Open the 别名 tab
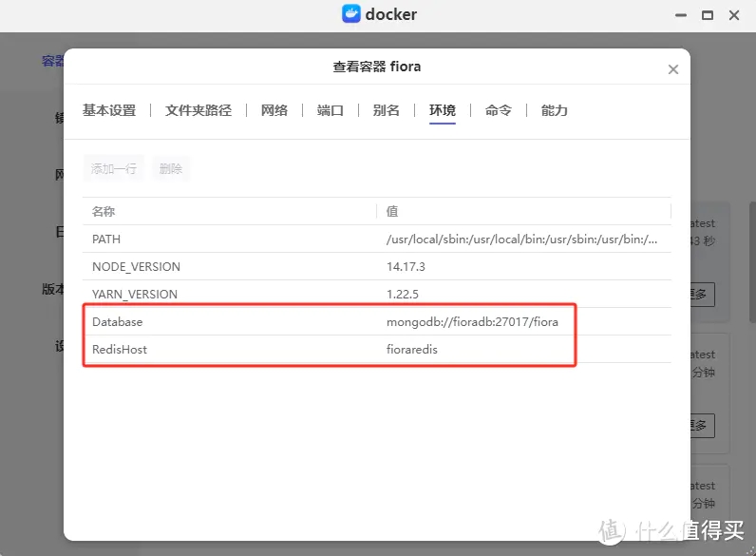This screenshot has width=756, height=556. tap(387, 110)
